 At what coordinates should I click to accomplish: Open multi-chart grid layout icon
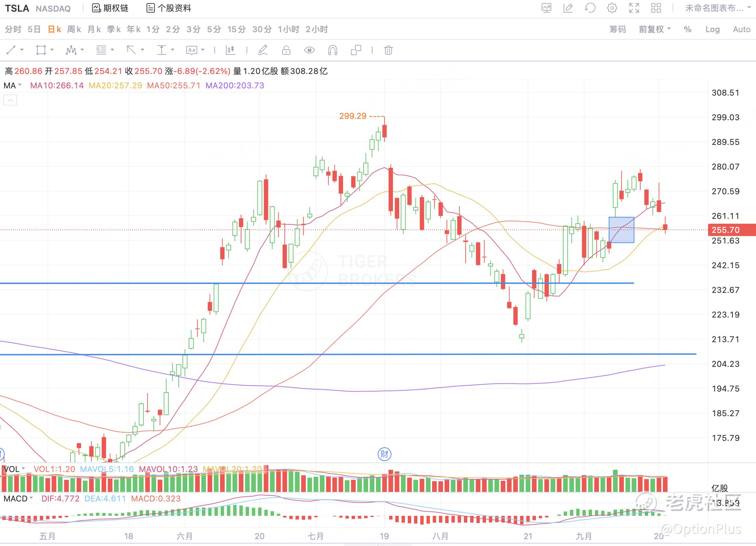[x=656, y=8]
